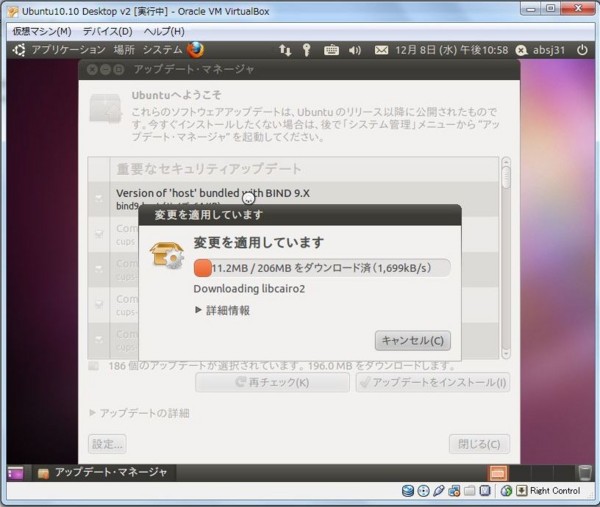Click the date and time clock in panel

click(x=452, y=50)
